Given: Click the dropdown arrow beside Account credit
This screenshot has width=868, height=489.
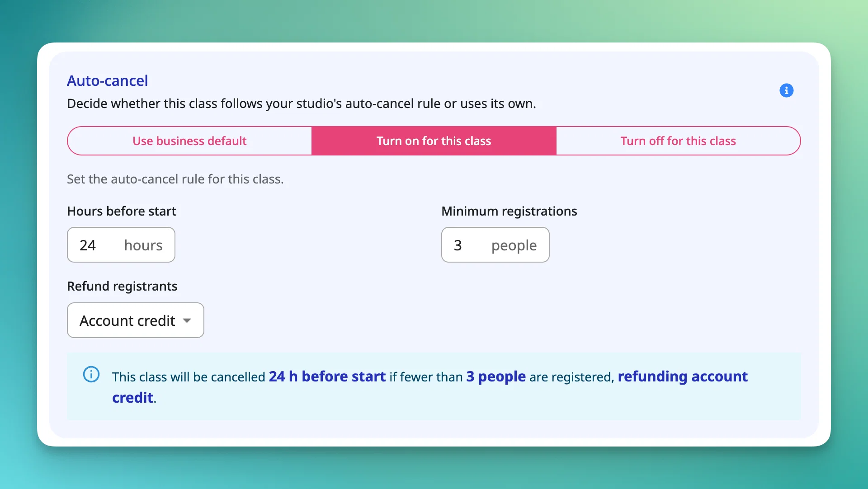Looking at the screenshot, I should pyautogui.click(x=187, y=321).
